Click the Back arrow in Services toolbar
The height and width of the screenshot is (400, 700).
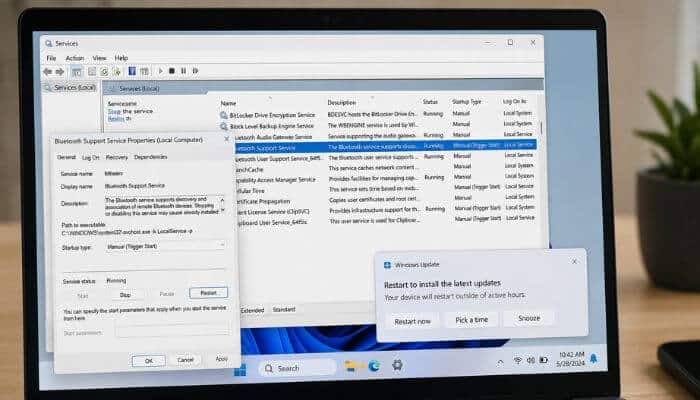pyautogui.click(x=48, y=71)
